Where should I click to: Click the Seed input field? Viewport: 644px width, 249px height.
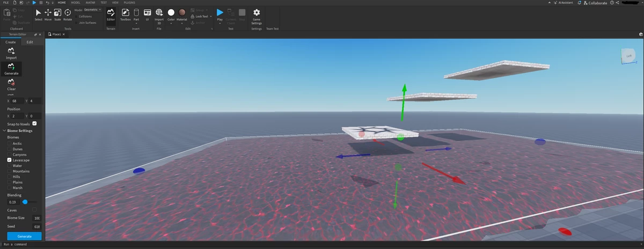(x=36, y=227)
